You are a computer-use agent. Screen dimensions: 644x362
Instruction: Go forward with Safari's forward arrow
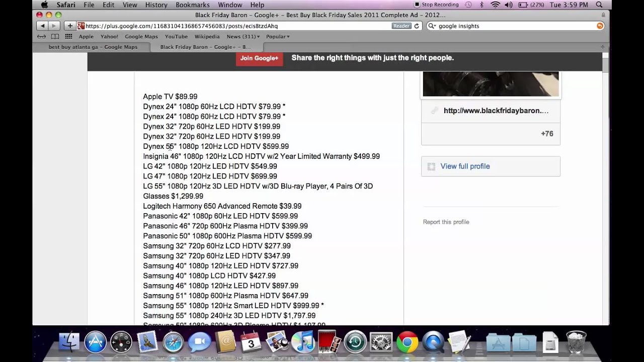point(54,26)
